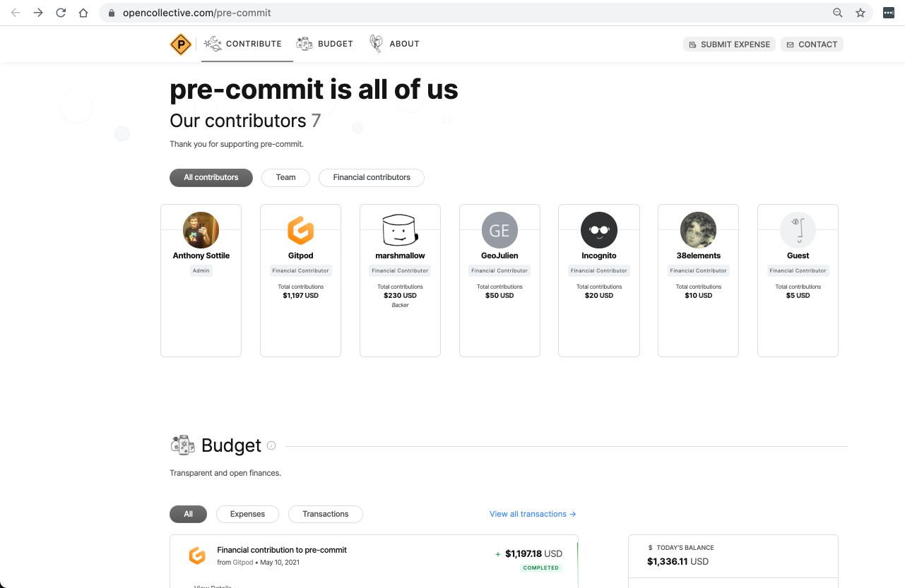Open the About navigation tab
This screenshot has width=905, height=588.
[x=395, y=44]
